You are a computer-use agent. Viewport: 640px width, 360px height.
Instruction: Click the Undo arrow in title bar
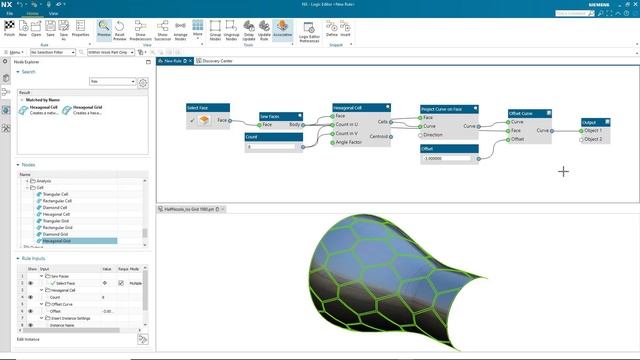pos(20,4)
